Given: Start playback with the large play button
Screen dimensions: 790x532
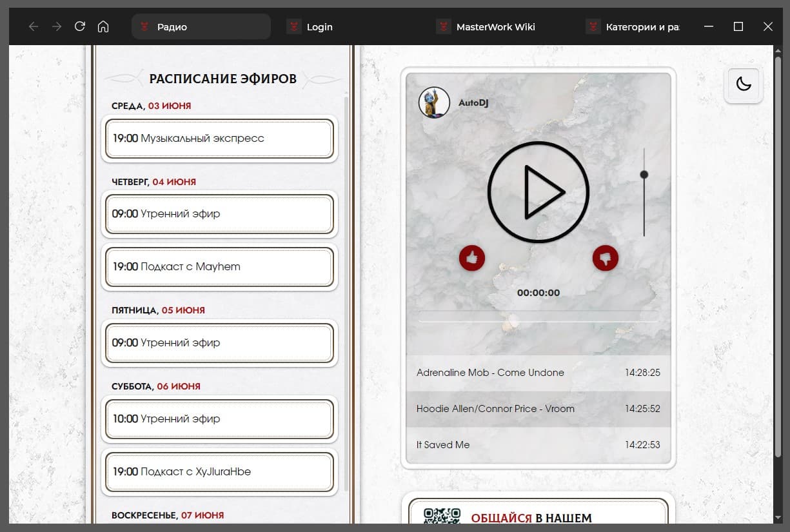Looking at the screenshot, I should point(538,192).
